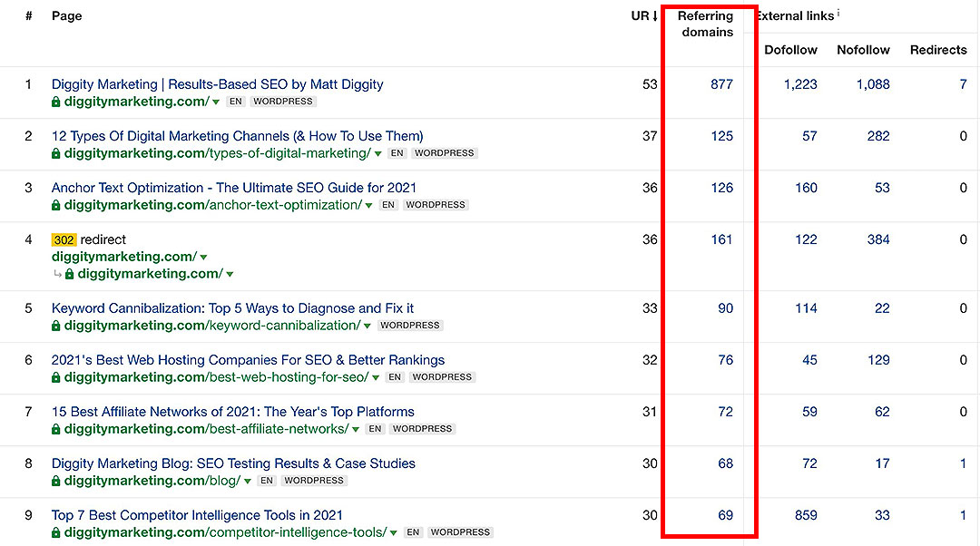Click referring domains value 90
980x546 pixels.
point(726,308)
